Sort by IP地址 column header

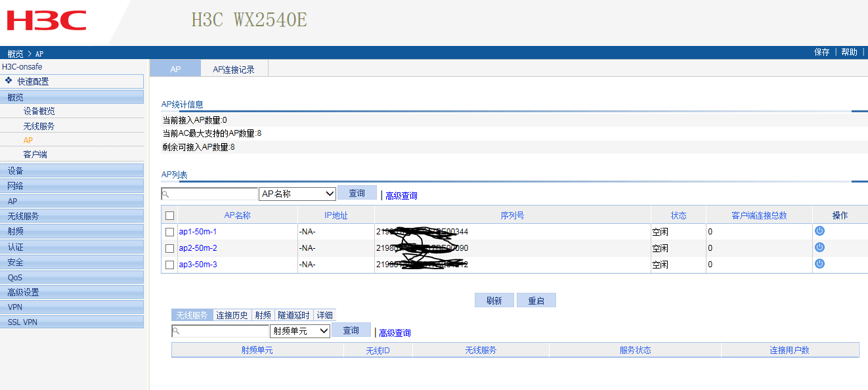pyautogui.click(x=336, y=215)
